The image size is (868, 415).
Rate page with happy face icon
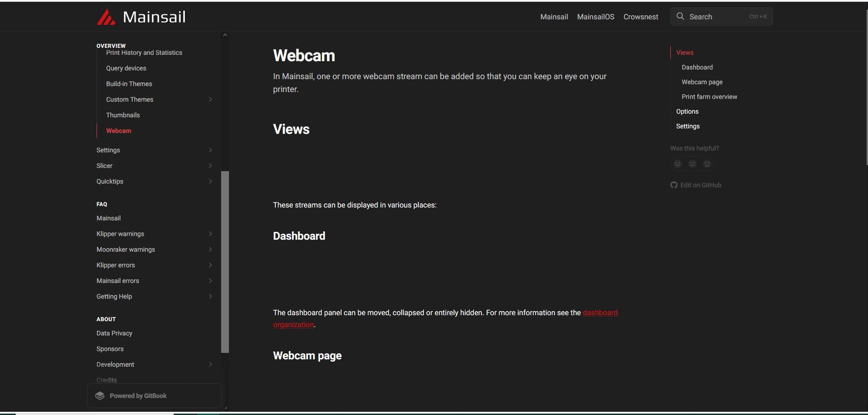(707, 164)
